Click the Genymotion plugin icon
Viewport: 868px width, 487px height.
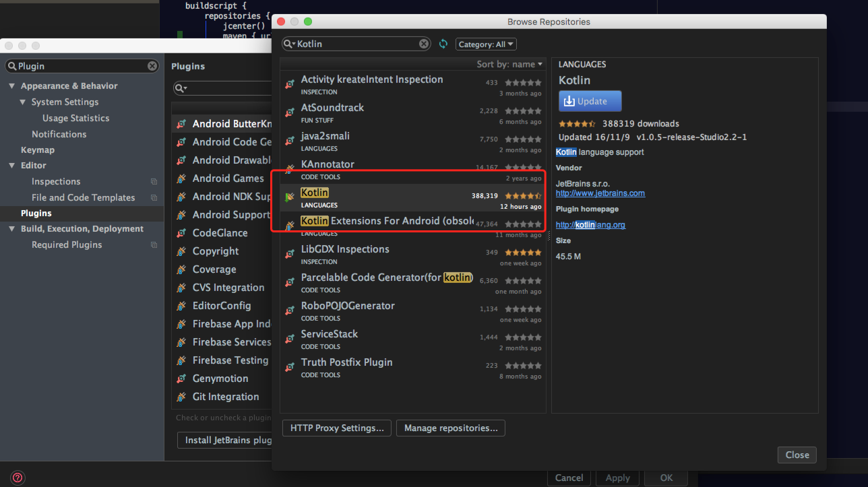[181, 379]
